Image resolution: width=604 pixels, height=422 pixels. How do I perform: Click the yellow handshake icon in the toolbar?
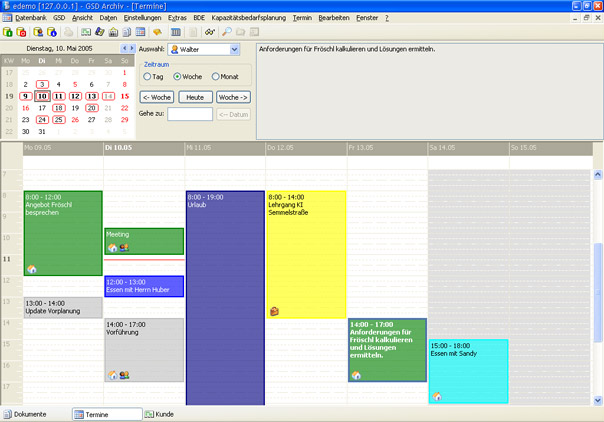[x=157, y=32]
